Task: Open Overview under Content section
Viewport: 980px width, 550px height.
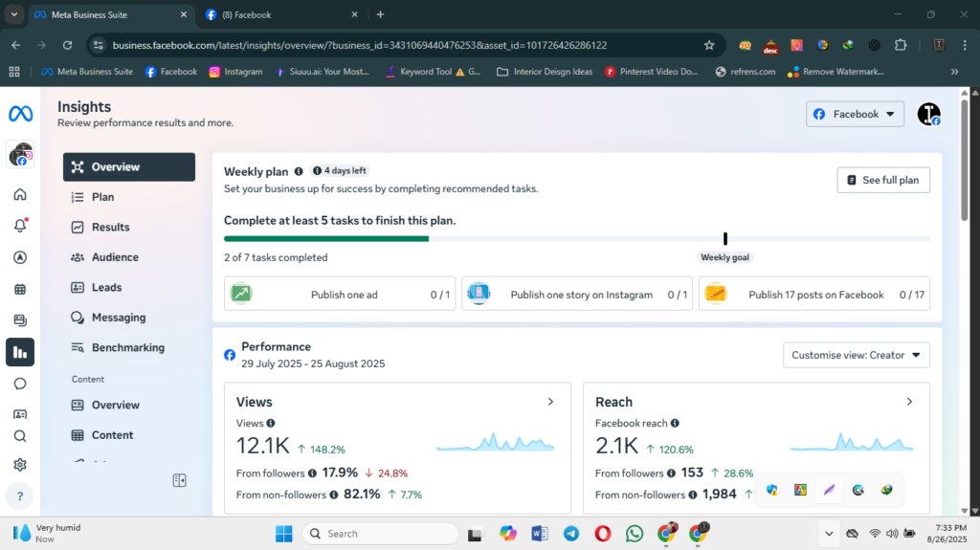Action: click(129, 405)
